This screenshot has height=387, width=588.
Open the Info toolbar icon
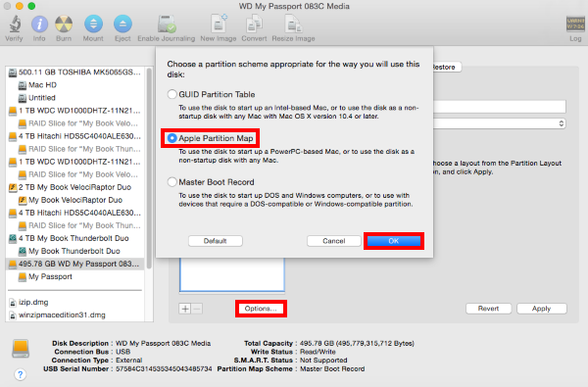[x=39, y=24]
